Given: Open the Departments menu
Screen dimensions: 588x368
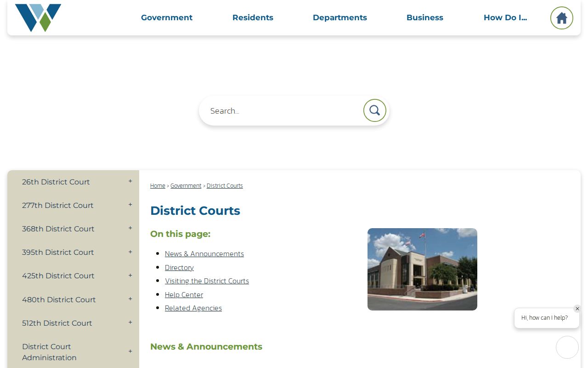Looking at the screenshot, I should (x=340, y=17).
